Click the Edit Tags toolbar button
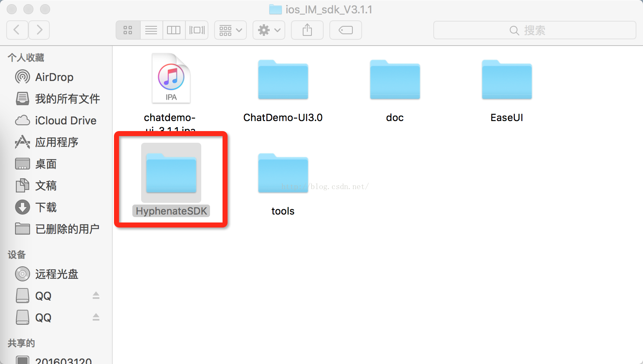 [346, 30]
